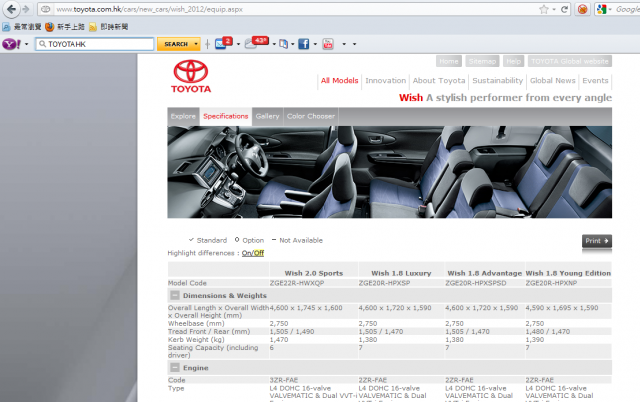
Task: Open the 最常瀏覽 bookmark
Action: click(22, 27)
